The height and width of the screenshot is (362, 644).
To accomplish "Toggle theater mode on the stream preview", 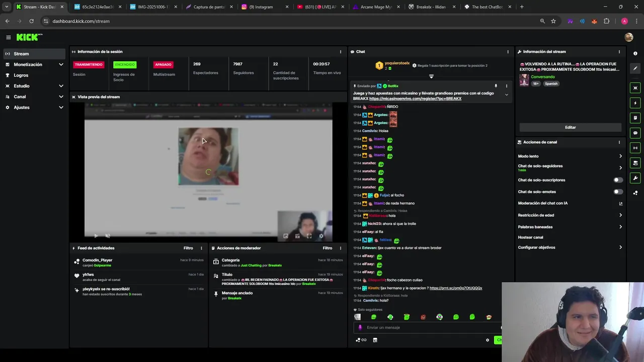I will (297, 236).
